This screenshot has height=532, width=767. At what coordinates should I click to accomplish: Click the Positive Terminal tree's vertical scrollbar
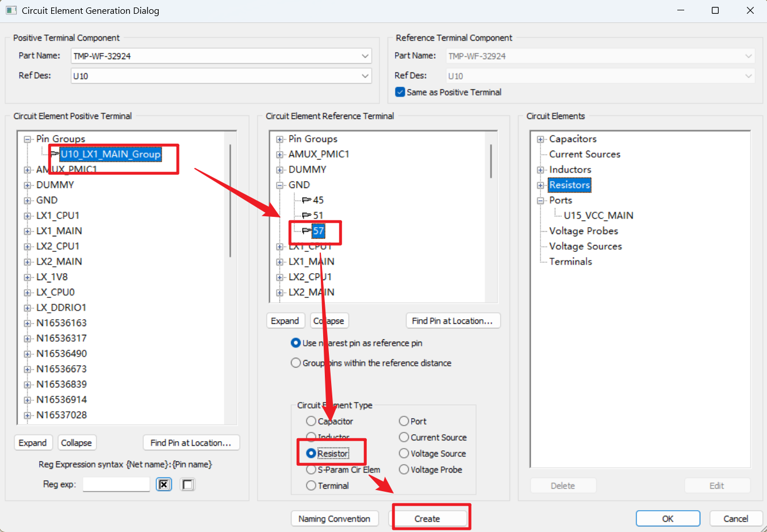coord(231,200)
